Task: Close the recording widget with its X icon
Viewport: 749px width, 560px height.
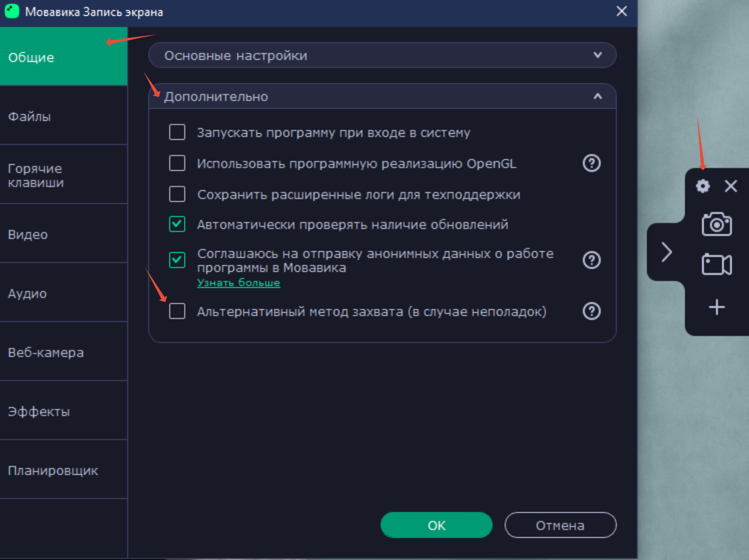Action: pos(731,186)
